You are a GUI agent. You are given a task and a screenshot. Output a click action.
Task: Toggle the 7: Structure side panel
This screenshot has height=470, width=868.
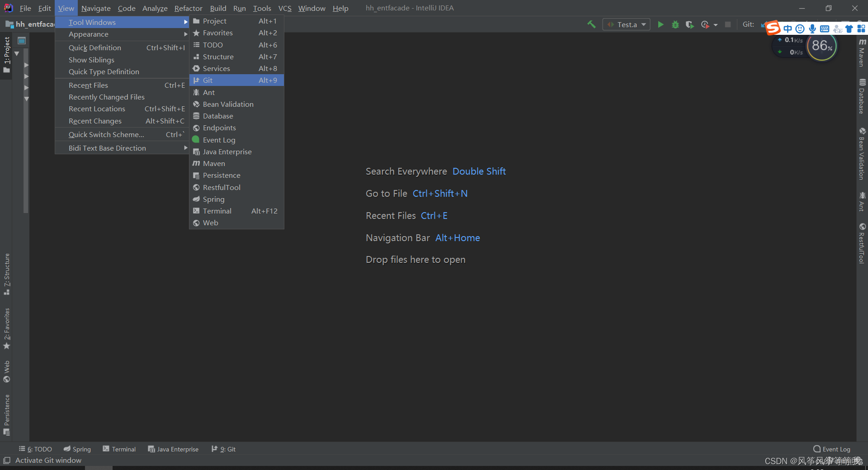(6, 274)
